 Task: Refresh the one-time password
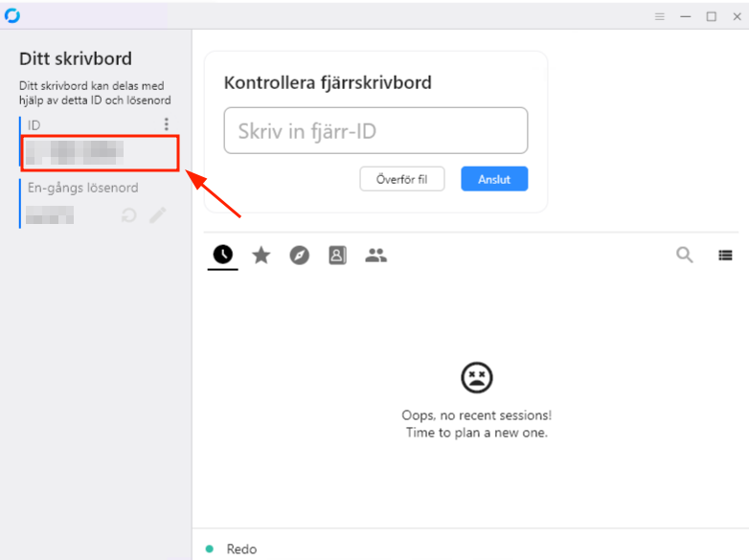tap(128, 215)
